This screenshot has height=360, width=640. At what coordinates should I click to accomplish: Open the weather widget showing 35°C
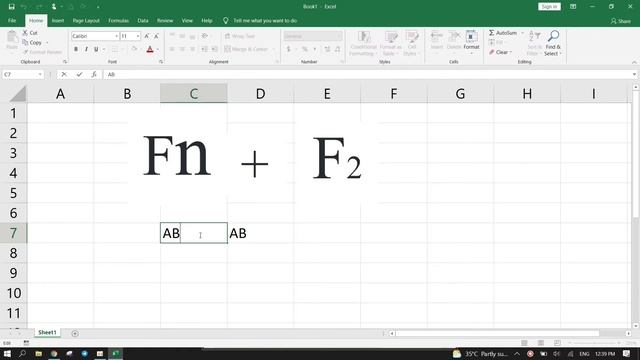[x=480, y=354]
